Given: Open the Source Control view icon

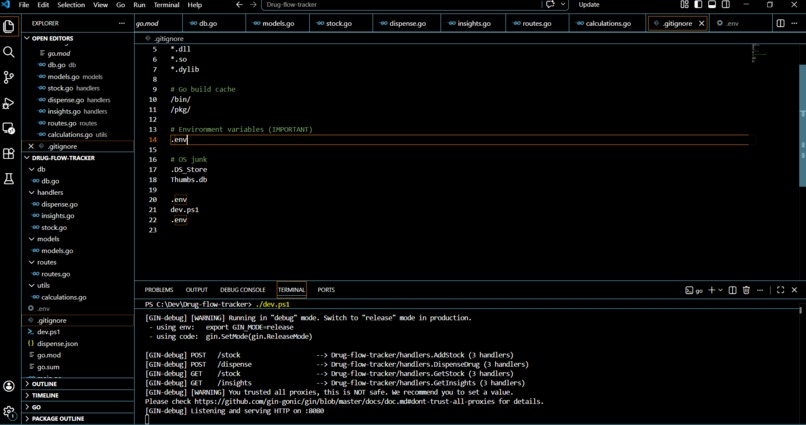Looking at the screenshot, I should click(9, 77).
